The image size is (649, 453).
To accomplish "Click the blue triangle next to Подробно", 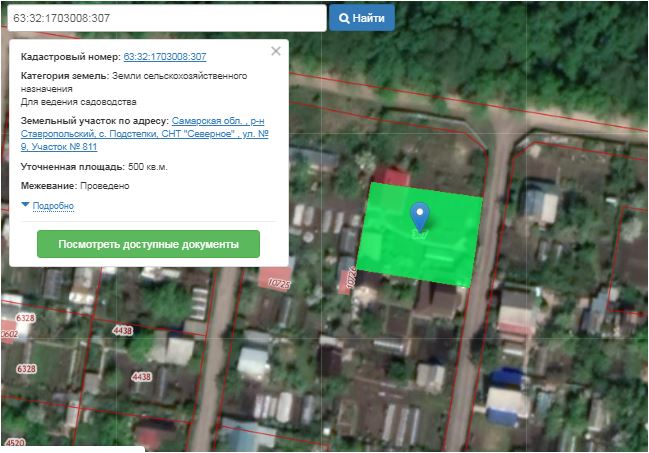I will [26, 205].
